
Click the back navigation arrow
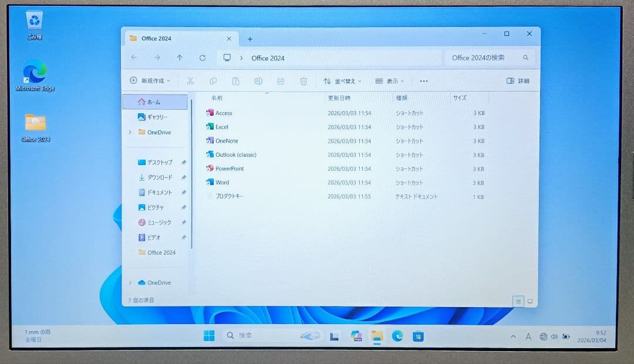[134, 58]
